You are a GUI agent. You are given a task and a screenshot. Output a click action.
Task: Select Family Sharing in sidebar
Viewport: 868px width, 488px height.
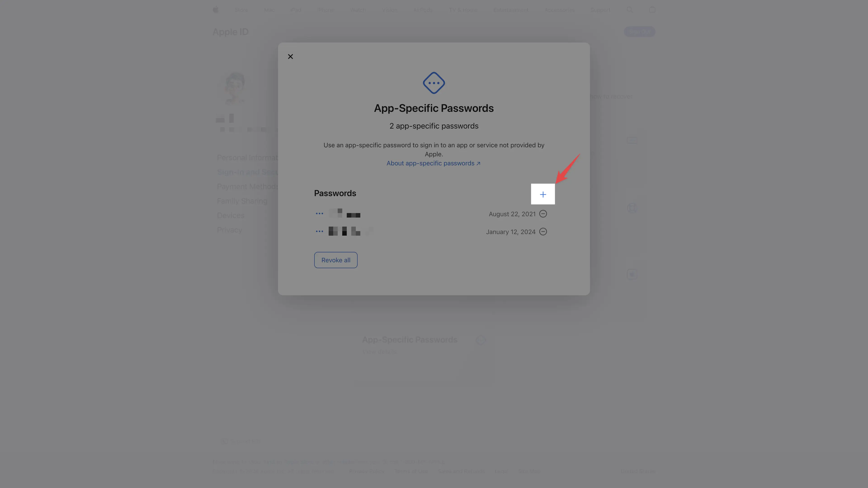point(242,201)
